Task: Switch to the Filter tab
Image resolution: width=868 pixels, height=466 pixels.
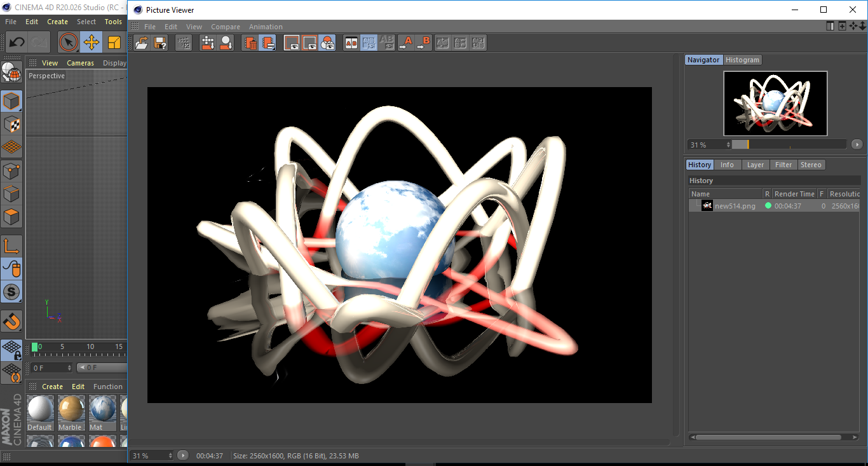Action: [x=783, y=165]
